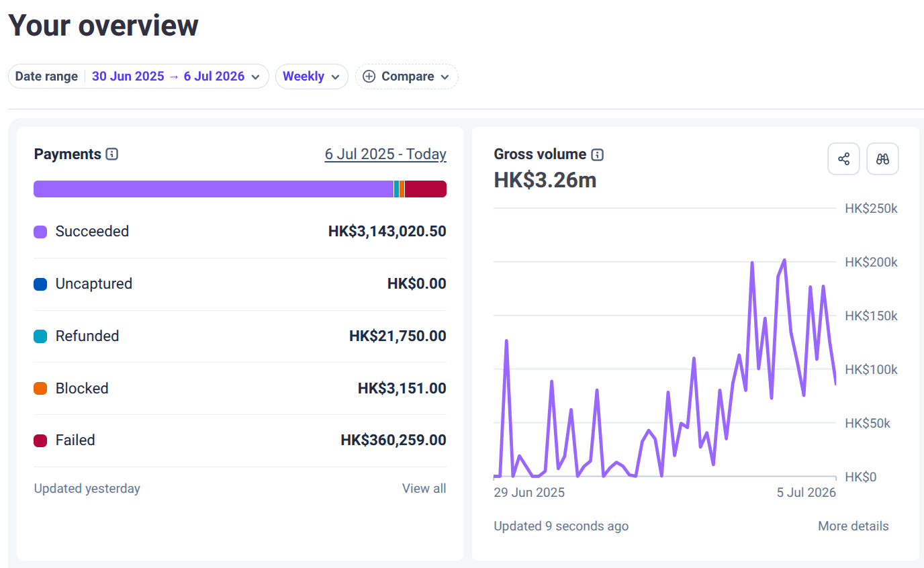Click the Succeeded label
924x568 pixels.
click(x=92, y=232)
